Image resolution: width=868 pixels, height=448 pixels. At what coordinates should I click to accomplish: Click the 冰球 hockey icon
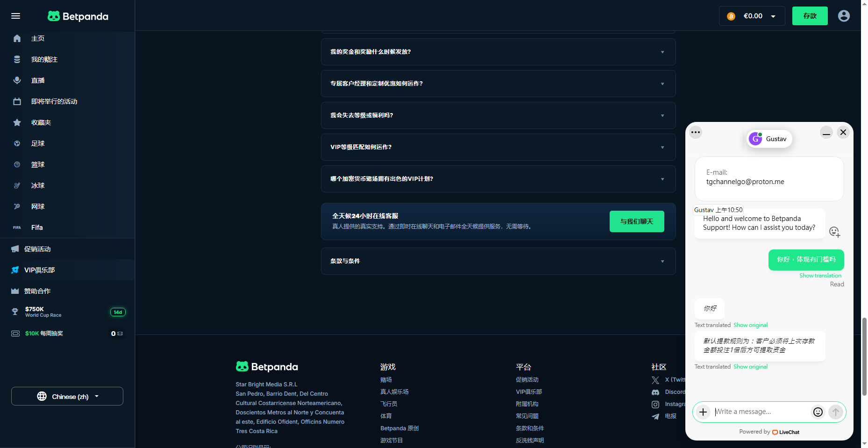click(17, 185)
